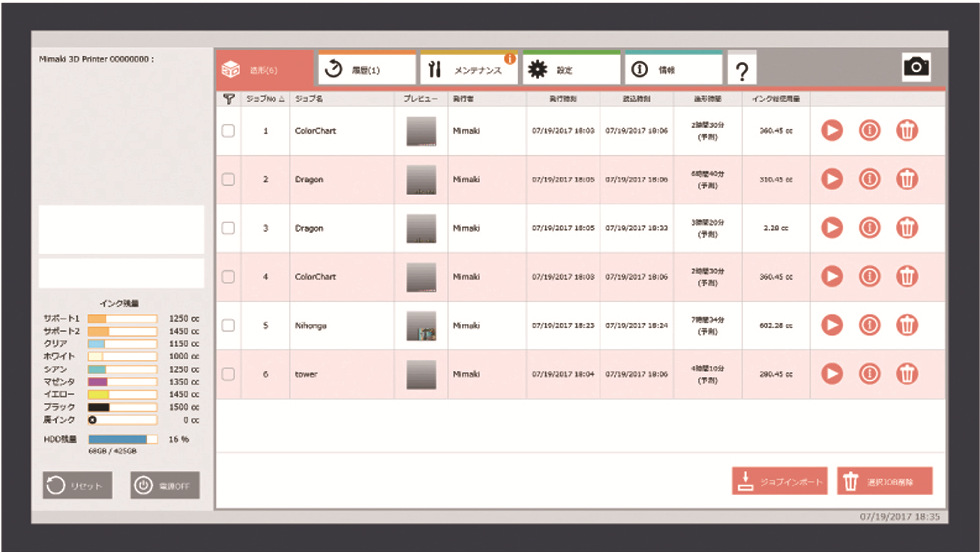Click the マゼンタ ink level bar
This screenshot has height=553, width=980.
(x=122, y=382)
